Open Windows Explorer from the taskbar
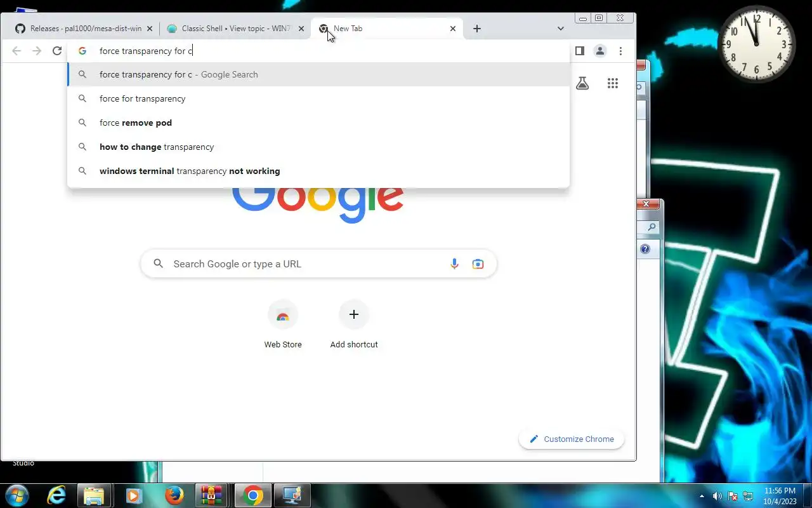 [x=94, y=495]
